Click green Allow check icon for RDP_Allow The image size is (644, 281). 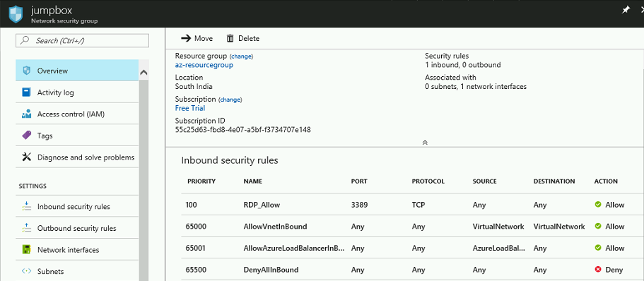coord(598,204)
